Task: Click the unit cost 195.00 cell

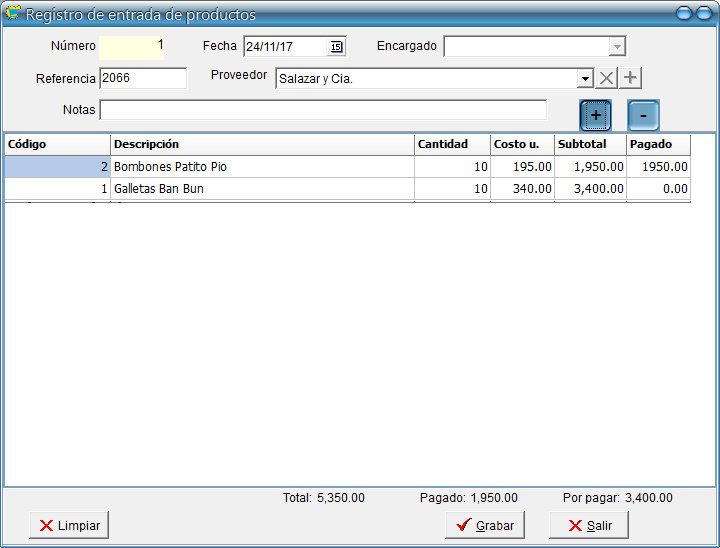Action: 523,167
